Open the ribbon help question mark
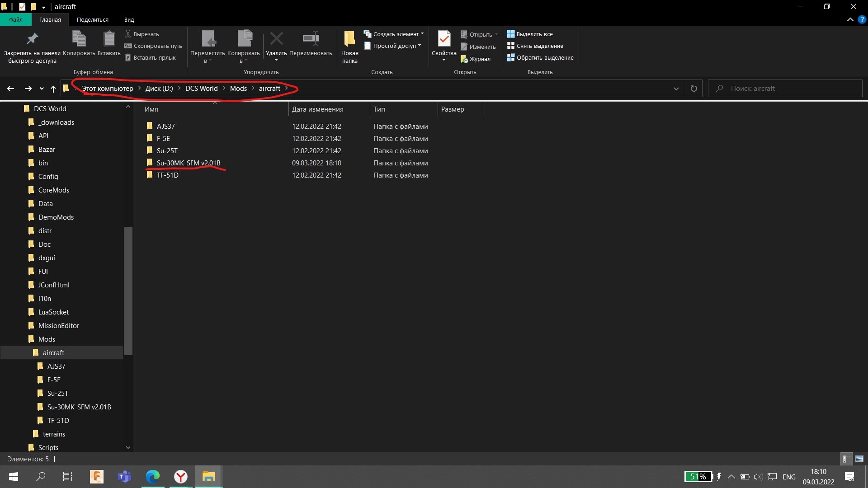The width and height of the screenshot is (868, 488). (x=862, y=19)
